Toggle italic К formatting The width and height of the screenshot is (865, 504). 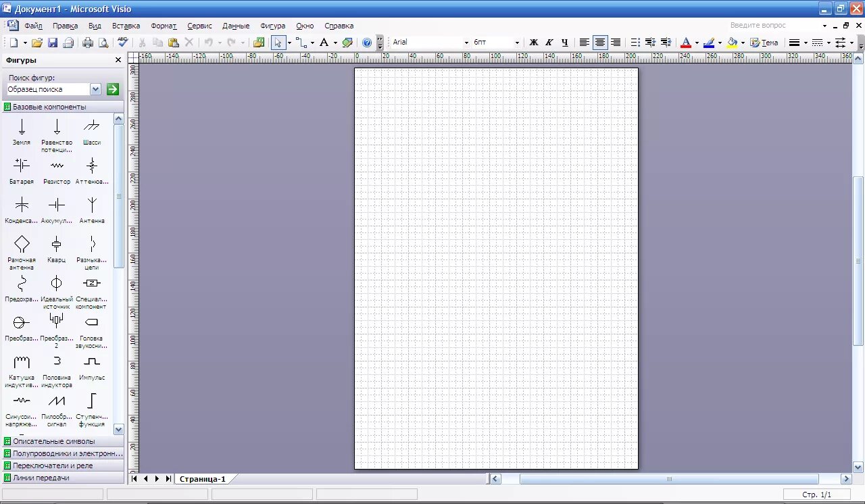tap(549, 43)
